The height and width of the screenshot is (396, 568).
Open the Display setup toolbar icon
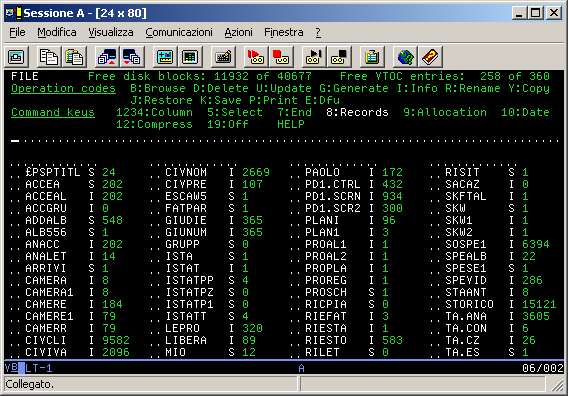165,57
